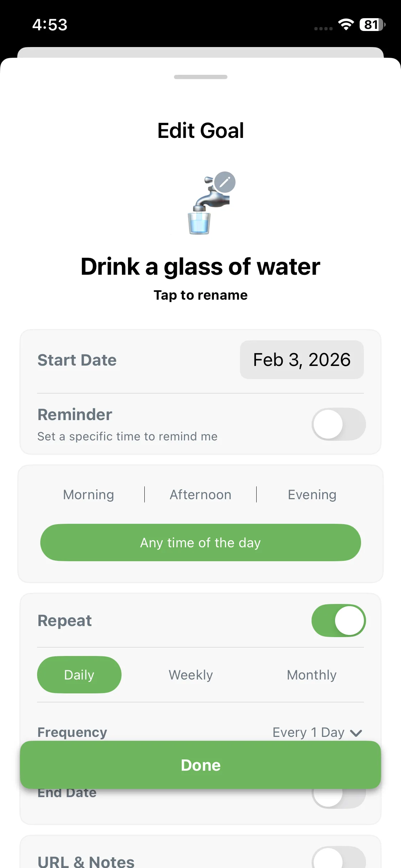Screen dimensions: 401x868
Task: Tap the Frequency chevron arrow
Action: click(356, 733)
